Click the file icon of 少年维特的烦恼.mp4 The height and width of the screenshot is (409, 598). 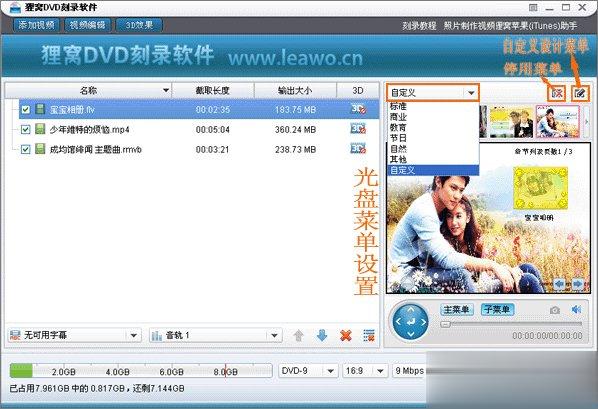[40, 129]
